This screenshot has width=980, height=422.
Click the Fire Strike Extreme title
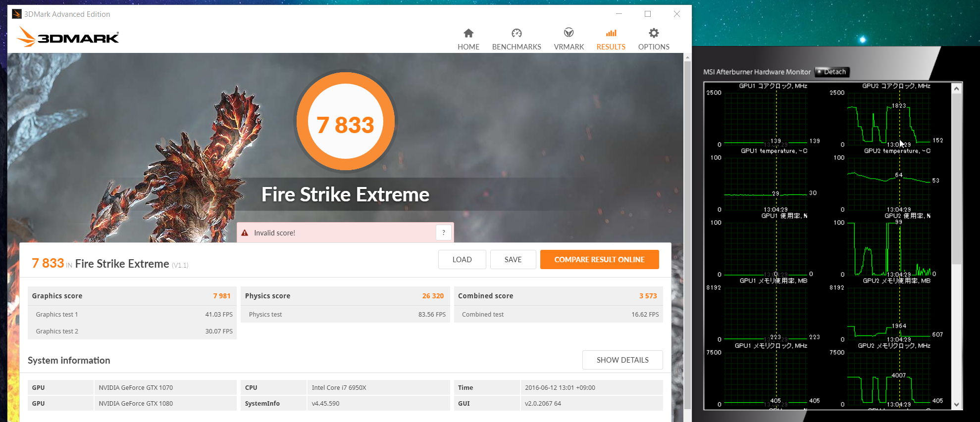tap(345, 194)
